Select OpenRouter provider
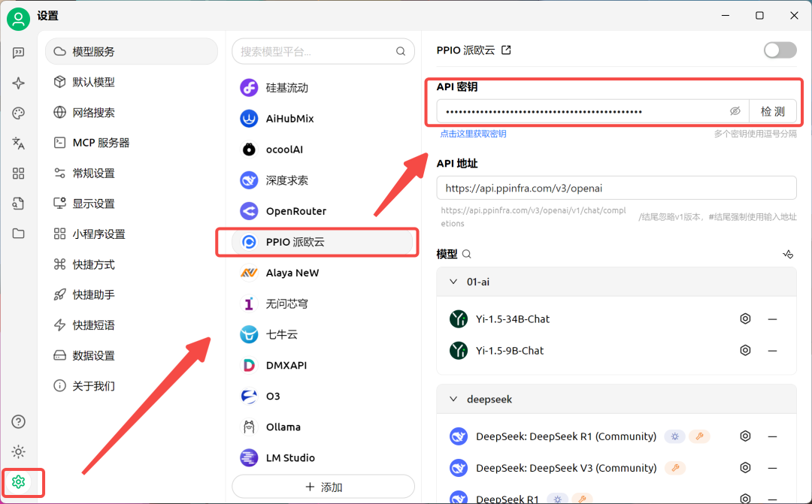 323,211
